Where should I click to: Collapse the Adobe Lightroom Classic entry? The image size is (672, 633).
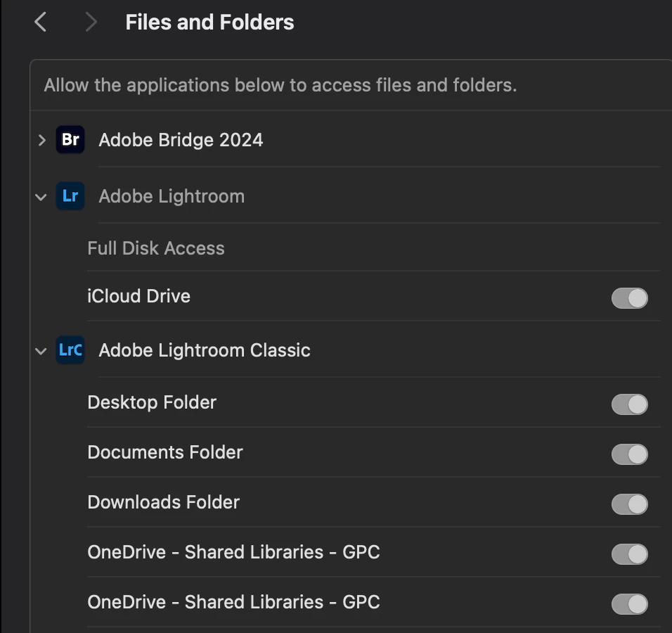coord(41,351)
